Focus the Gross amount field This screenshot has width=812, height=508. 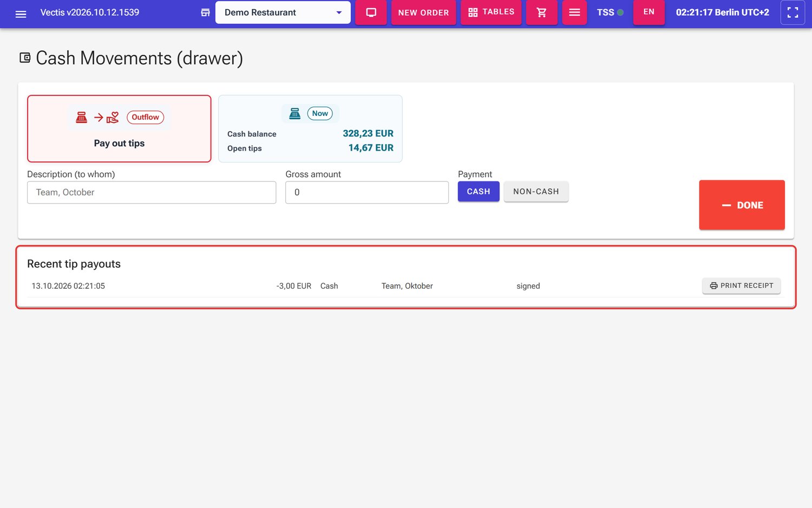(x=367, y=193)
